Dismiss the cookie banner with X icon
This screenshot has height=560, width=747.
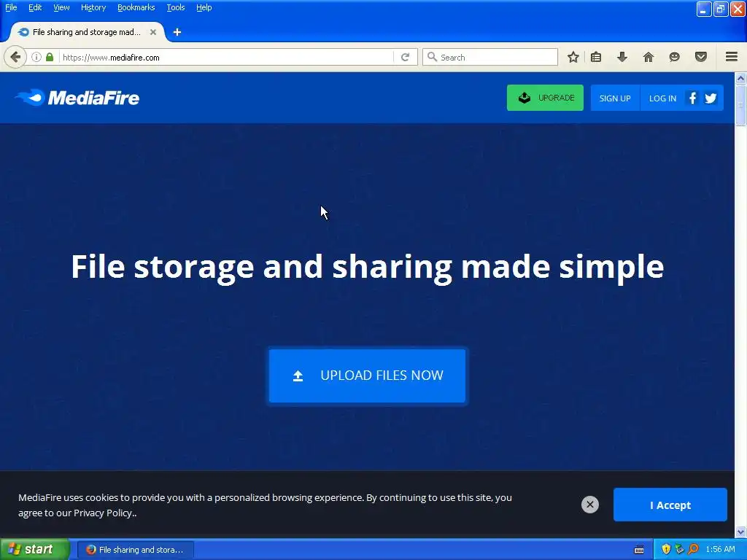coord(589,505)
